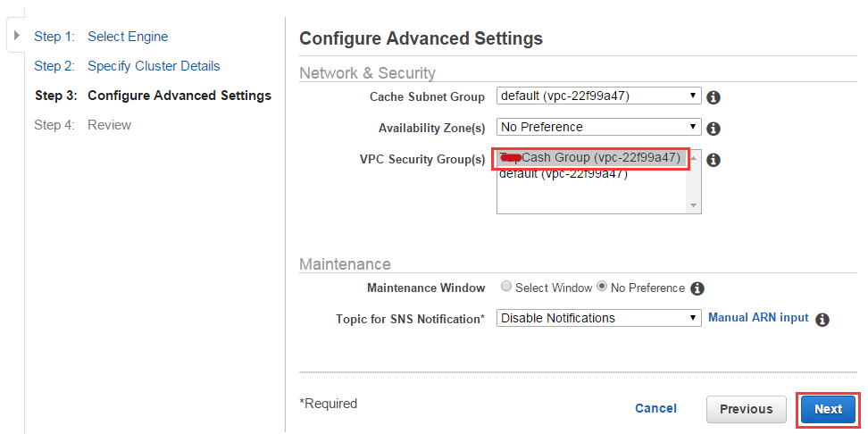Open info icon beside Manual ARN input
The height and width of the screenshot is (434, 868).
click(x=822, y=320)
